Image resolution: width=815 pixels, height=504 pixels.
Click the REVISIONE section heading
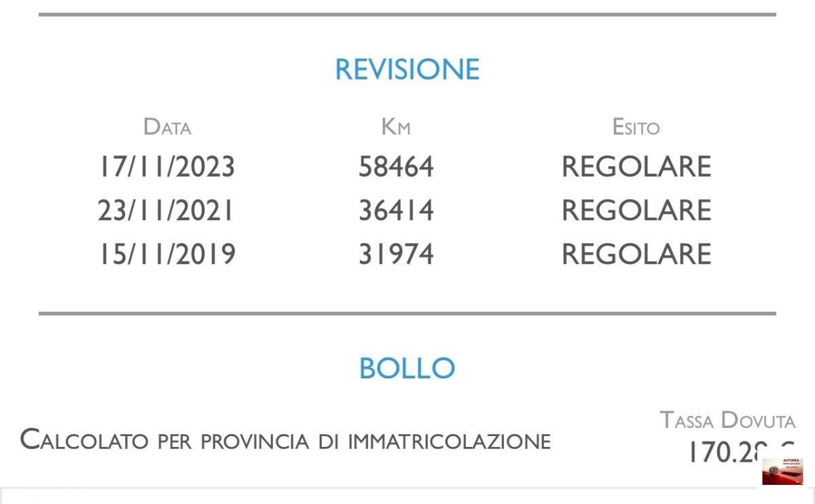[407, 69]
